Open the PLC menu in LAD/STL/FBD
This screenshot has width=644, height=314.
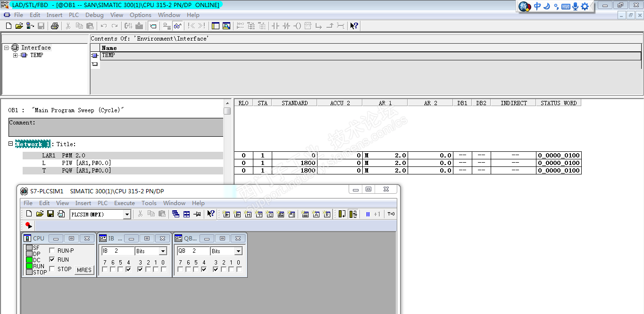pos(74,15)
